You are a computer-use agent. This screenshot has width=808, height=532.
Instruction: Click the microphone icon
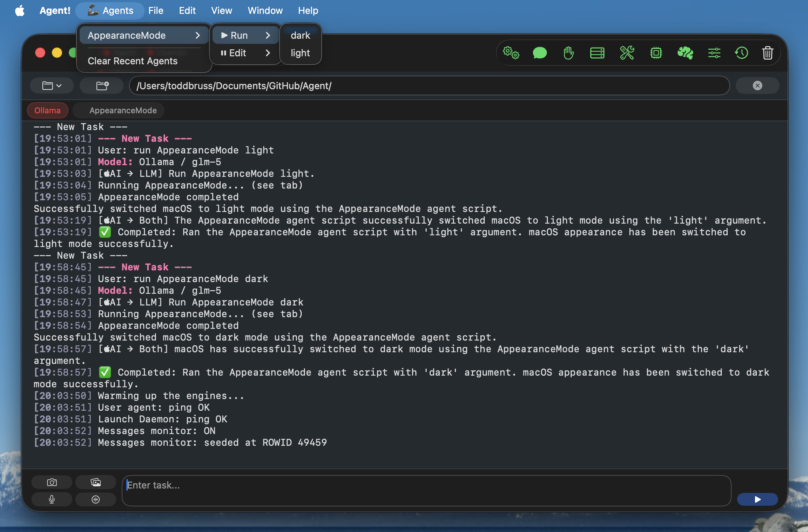(x=52, y=499)
